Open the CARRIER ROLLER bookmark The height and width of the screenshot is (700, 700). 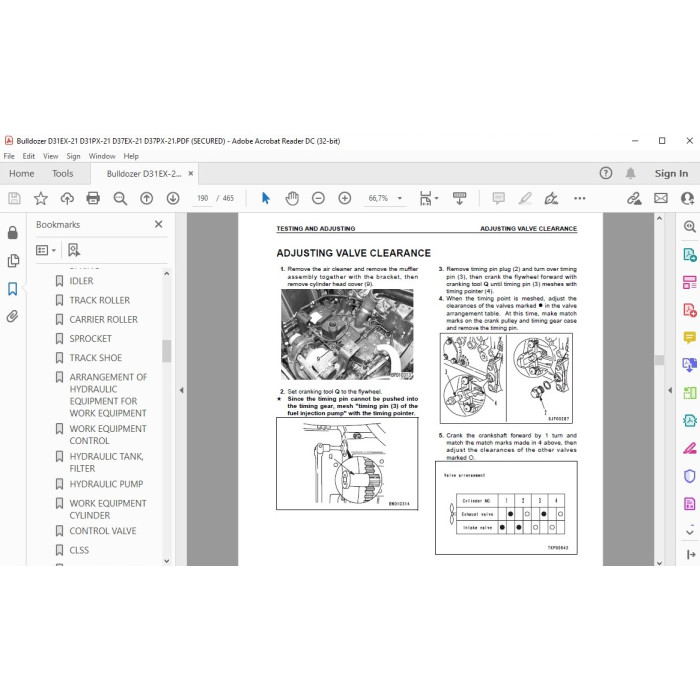(x=104, y=319)
